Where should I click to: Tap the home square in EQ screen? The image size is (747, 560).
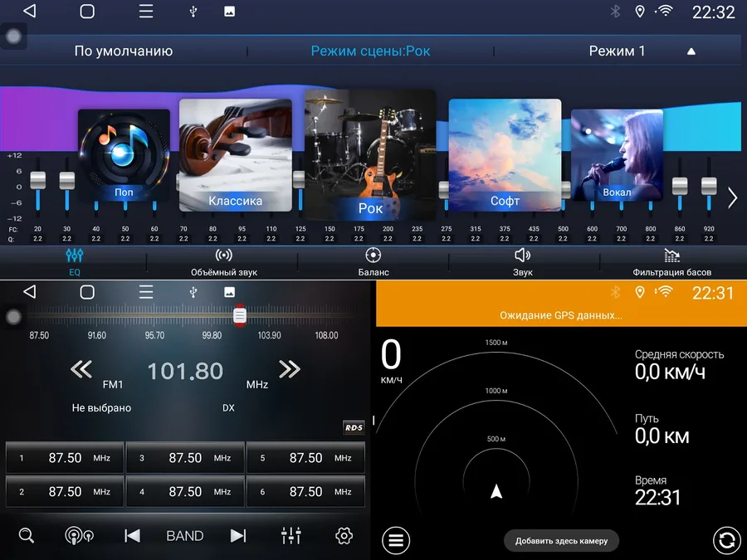pyautogui.click(x=87, y=11)
